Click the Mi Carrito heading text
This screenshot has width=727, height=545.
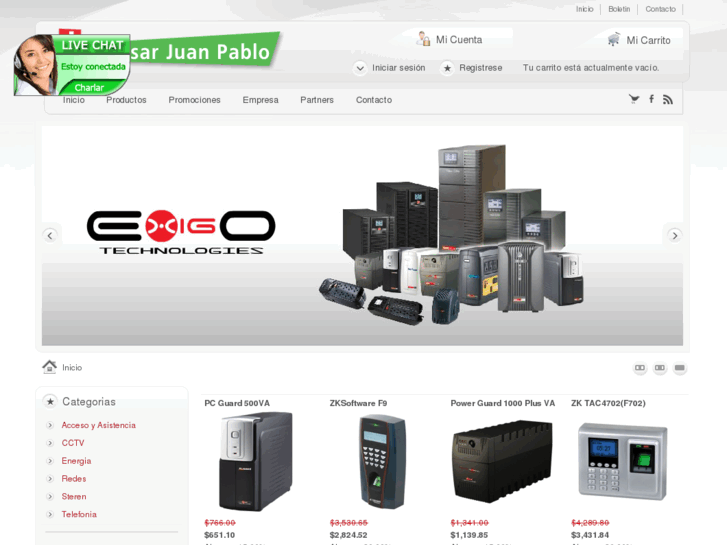click(x=648, y=40)
